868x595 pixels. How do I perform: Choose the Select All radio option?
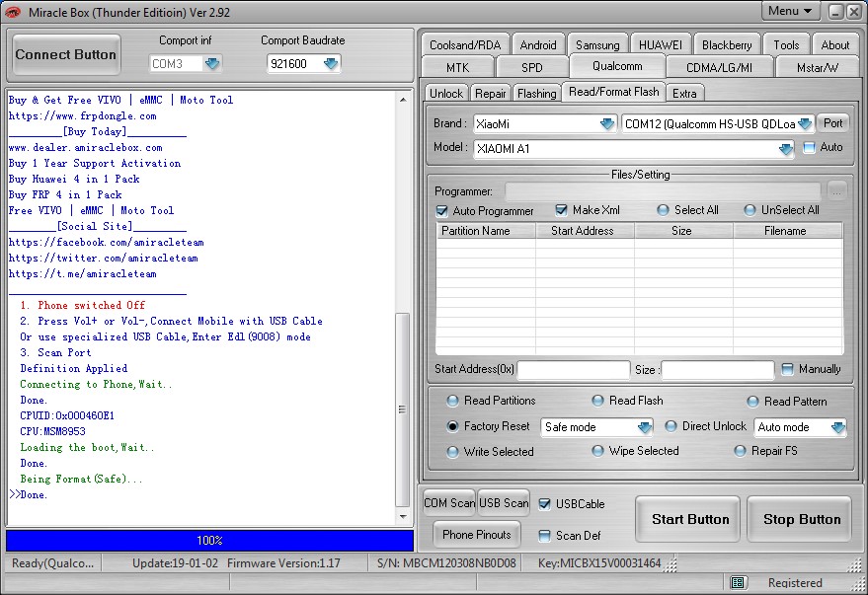coord(663,210)
